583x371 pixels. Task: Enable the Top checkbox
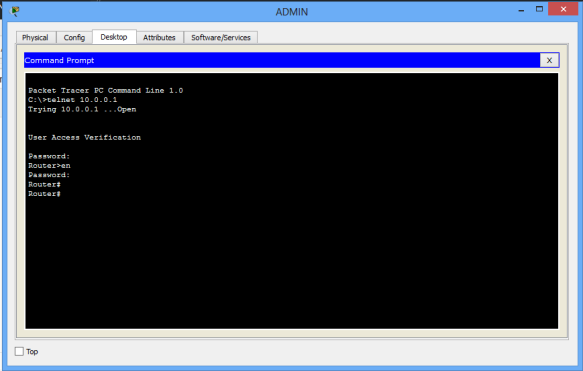point(19,351)
